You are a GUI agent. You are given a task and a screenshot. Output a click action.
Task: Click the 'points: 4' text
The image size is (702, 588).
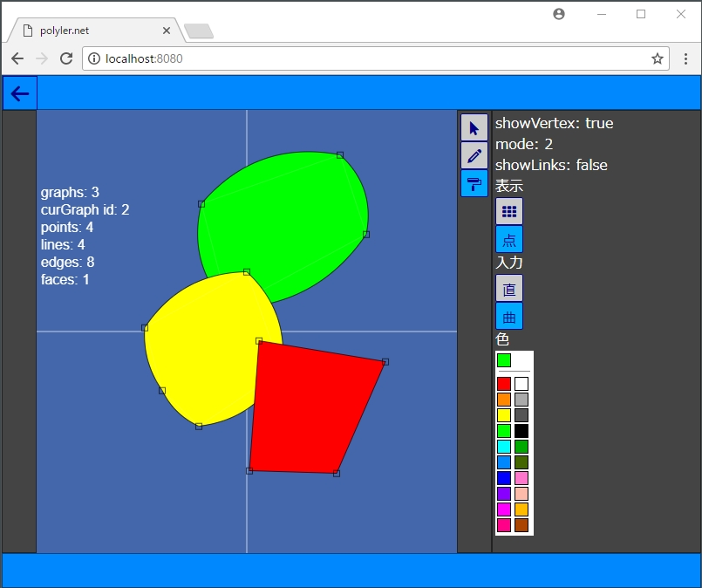click(x=67, y=227)
